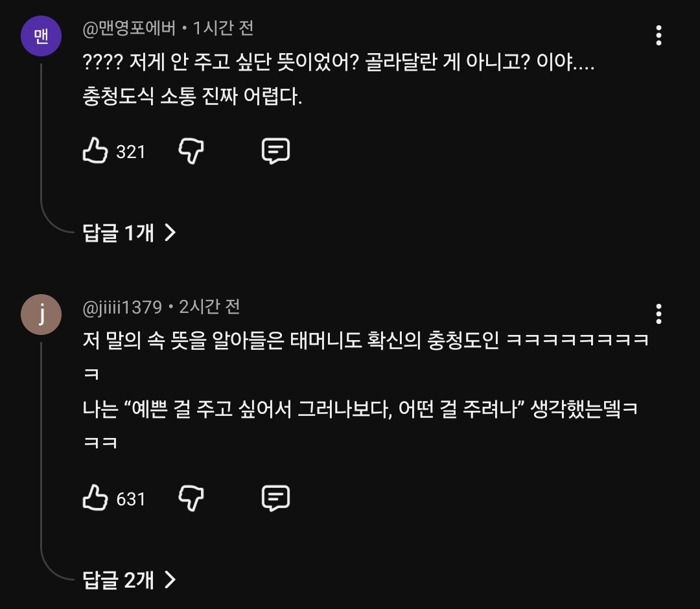The width and height of the screenshot is (700, 609).
Task: Select the 631 like count
Action: tap(130, 500)
